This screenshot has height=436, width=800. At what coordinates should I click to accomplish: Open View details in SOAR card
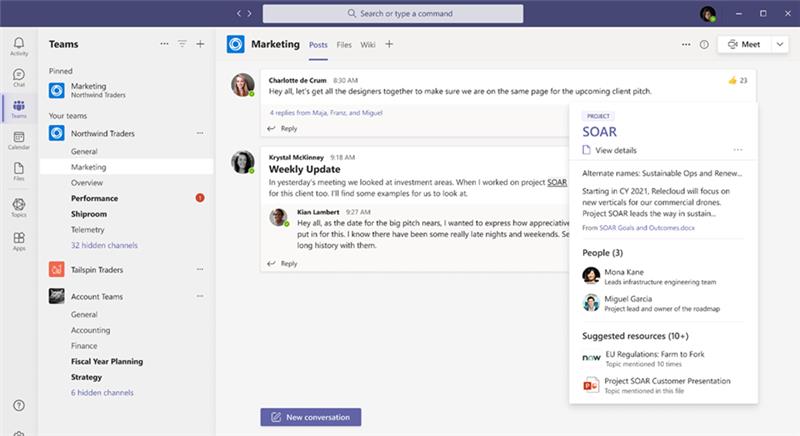[615, 150]
